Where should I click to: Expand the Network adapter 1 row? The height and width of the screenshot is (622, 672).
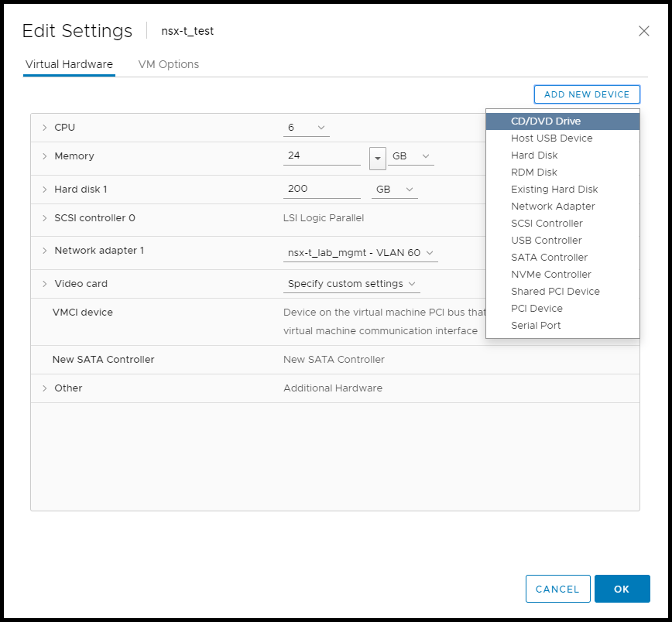point(45,251)
